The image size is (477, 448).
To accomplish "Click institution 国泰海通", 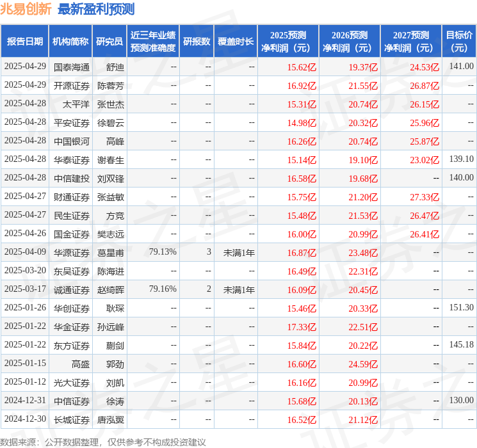I will 72,67.
